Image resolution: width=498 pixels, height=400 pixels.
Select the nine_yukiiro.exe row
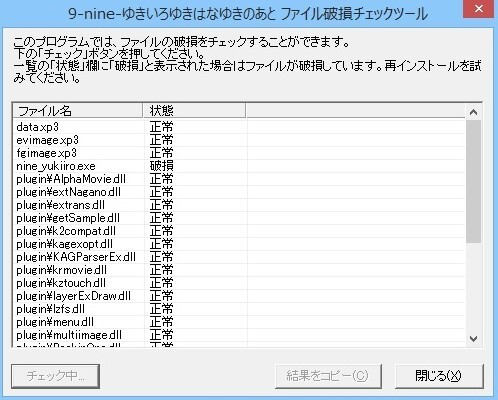(239, 166)
